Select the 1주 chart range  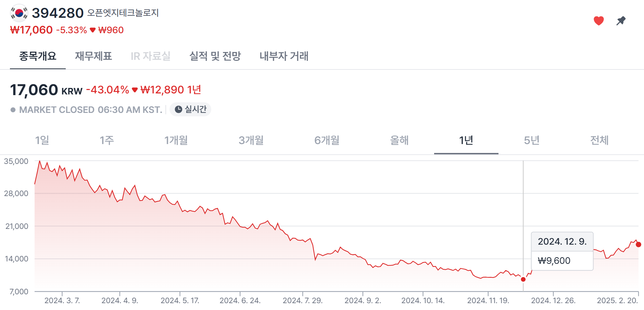(106, 140)
